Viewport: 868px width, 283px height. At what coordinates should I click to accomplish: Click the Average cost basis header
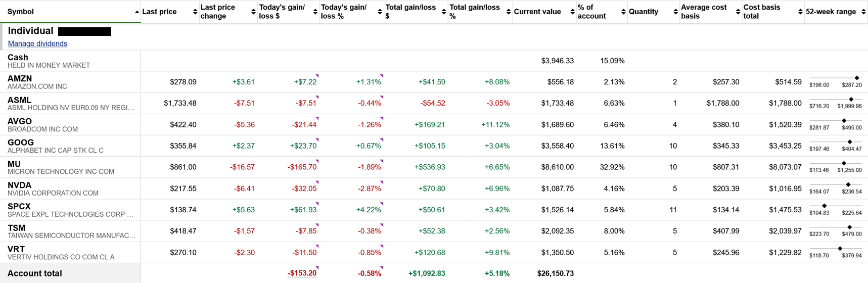[x=704, y=12]
